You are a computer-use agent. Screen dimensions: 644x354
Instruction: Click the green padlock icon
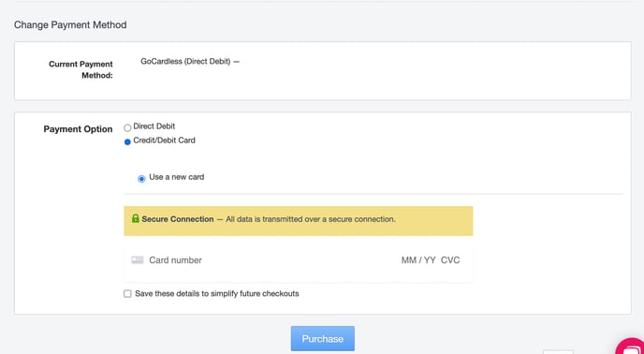click(x=136, y=218)
